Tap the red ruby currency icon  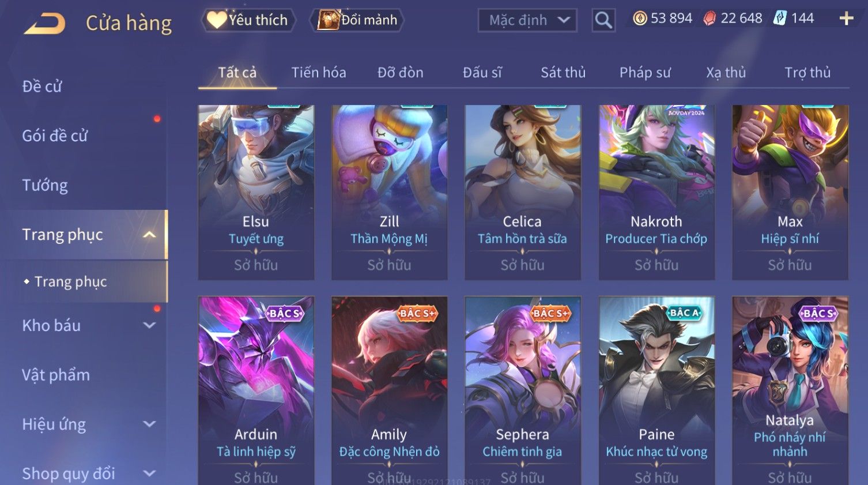710,18
